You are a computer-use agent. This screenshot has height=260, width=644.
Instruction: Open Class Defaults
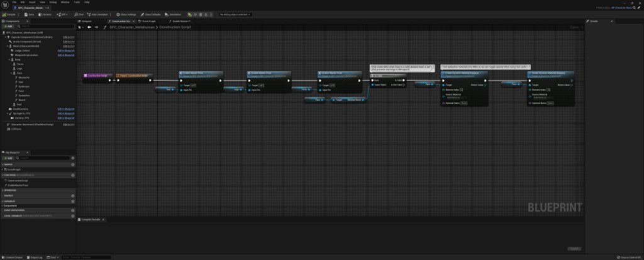point(150,14)
